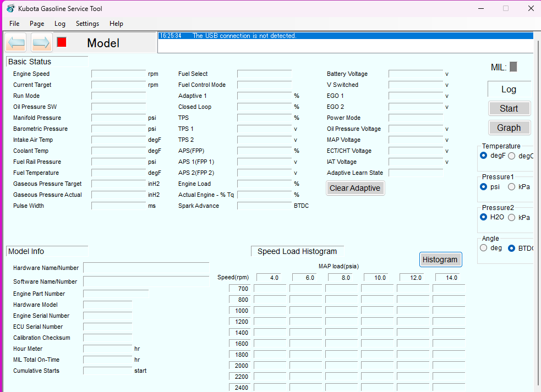Click the Power Mode field
The image size is (541, 392).
point(416,118)
